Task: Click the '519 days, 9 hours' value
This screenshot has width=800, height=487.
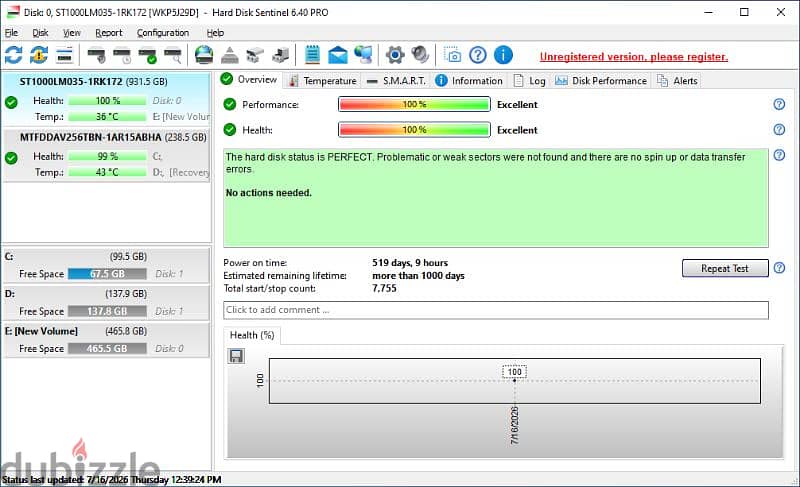Action: point(410,263)
